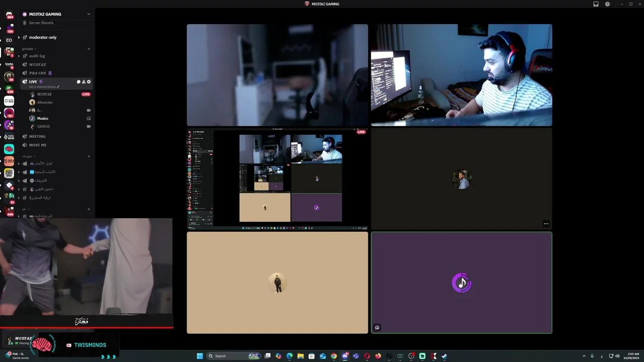Open the EO server in the server list
The height and width of the screenshot is (362, 644).
(x=9, y=40)
